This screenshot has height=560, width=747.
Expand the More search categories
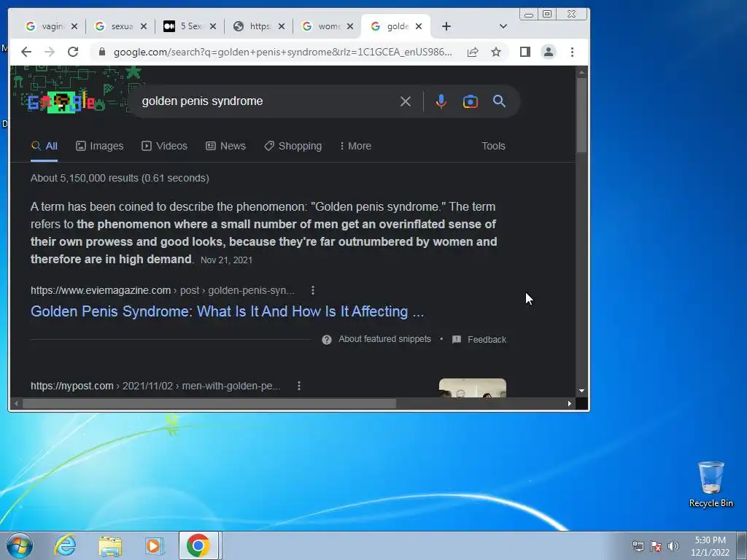pyautogui.click(x=355, y=146)
